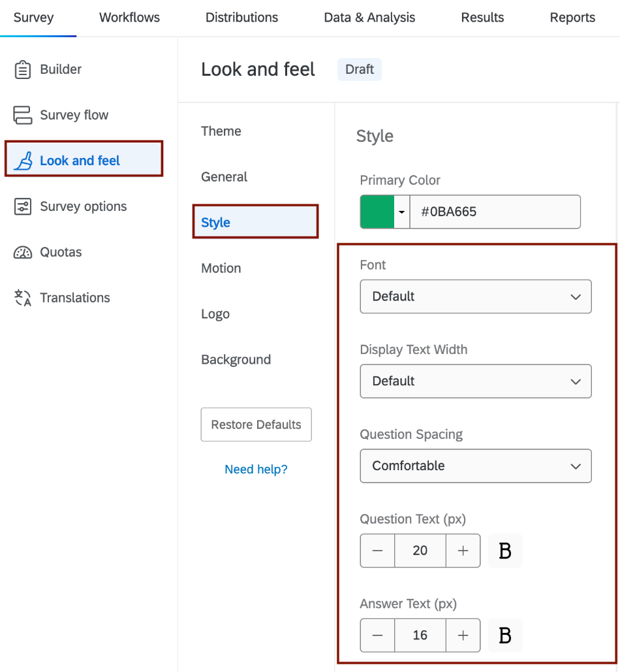Open the Font dropdown

coord(475,296)
